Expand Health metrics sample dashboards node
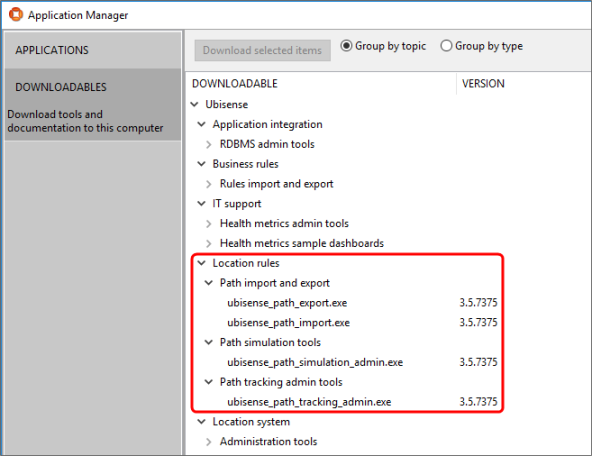Screen dimensions: 592x456 click(x=209, y=243)
